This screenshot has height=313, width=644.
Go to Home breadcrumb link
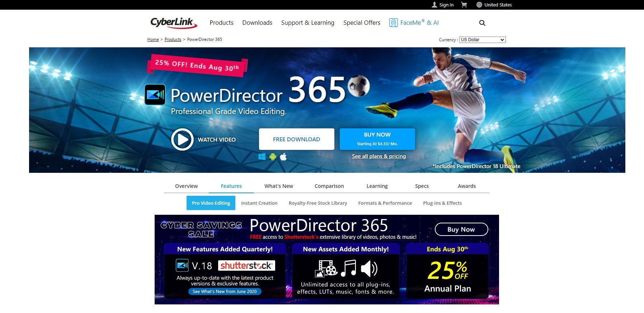153,39
